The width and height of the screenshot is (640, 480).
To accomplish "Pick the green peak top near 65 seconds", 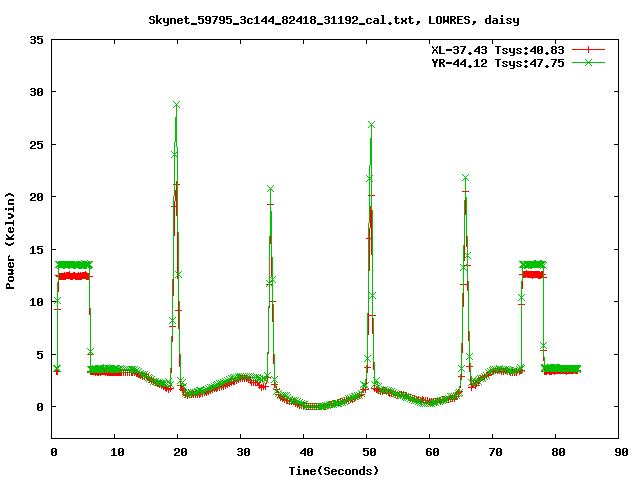I will 465,178.
